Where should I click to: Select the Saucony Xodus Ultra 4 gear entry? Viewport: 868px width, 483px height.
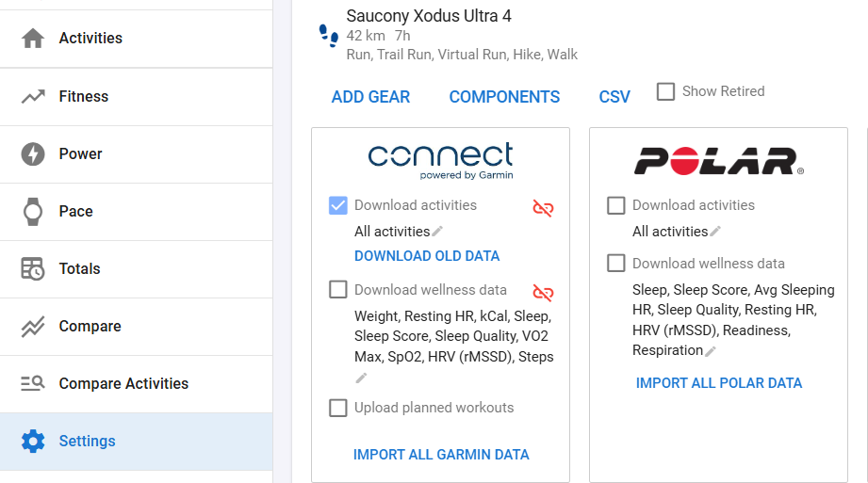point(429,16)
